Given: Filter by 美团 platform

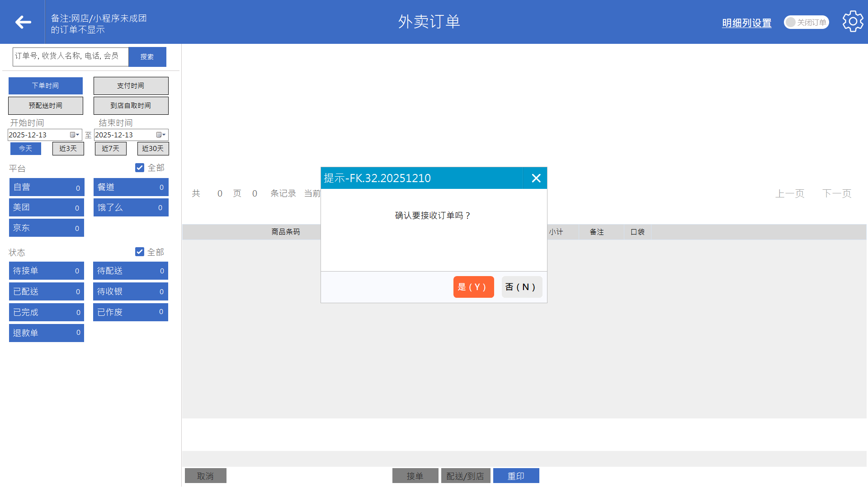Looking at the screenshot, I should tap(46, 207).
